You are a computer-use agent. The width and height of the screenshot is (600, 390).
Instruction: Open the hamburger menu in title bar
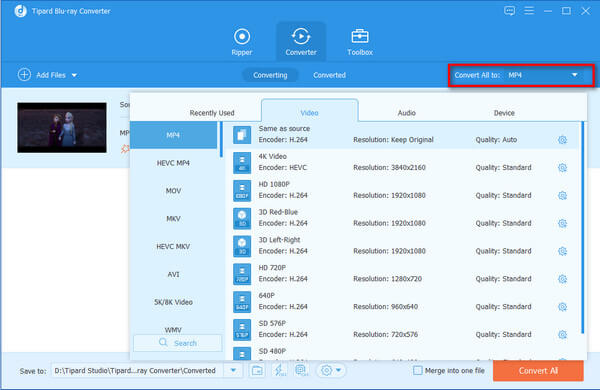pyautogui.click(x=529, y=11)
